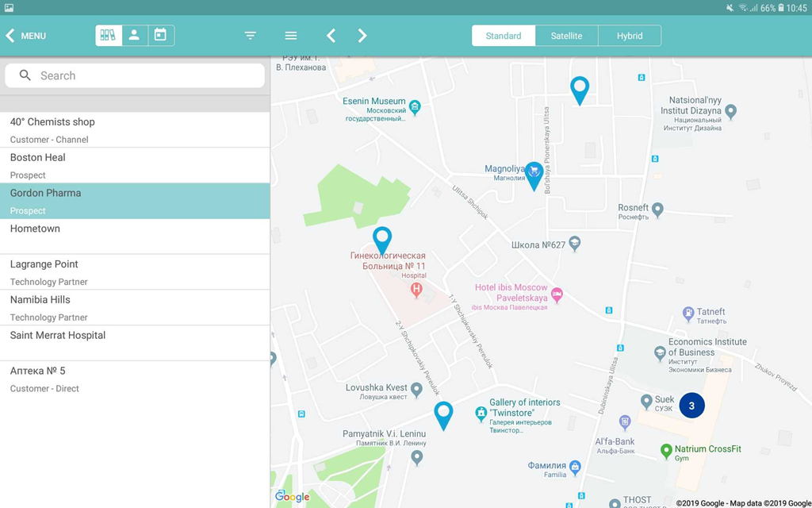Open the filter options icon
Screen dimensions: 812x508
tap(250, 36)
